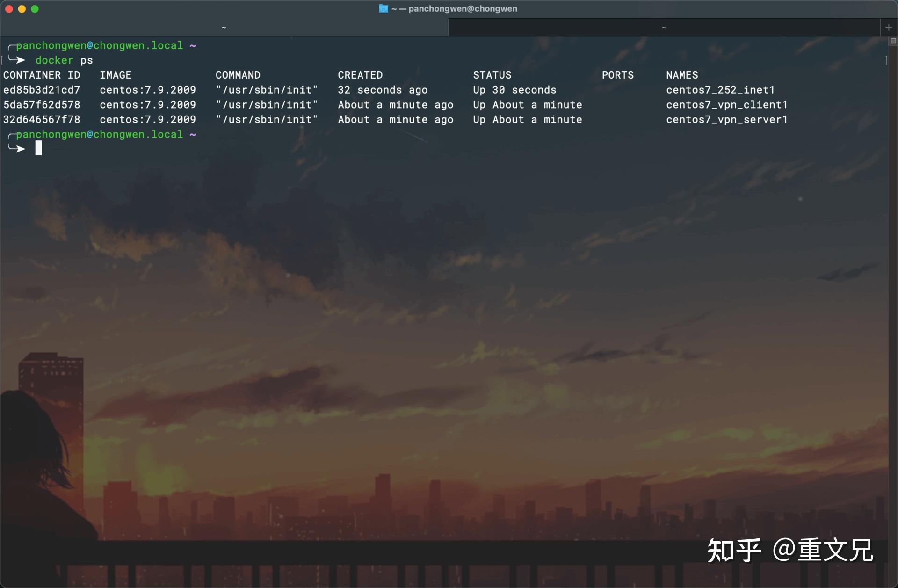Click the container name centos7_vpn_client1

click(x=726, y=105)
